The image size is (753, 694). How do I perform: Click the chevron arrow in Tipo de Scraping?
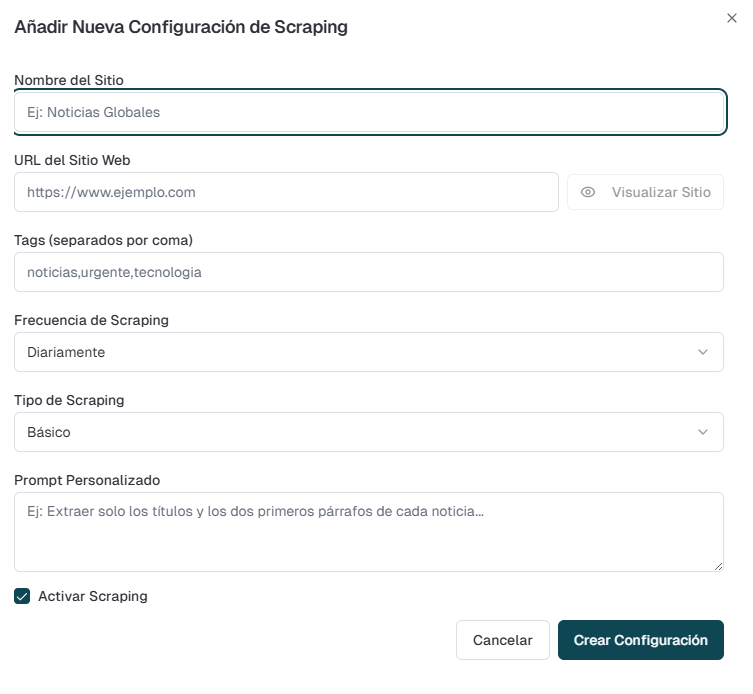(703, 432)
